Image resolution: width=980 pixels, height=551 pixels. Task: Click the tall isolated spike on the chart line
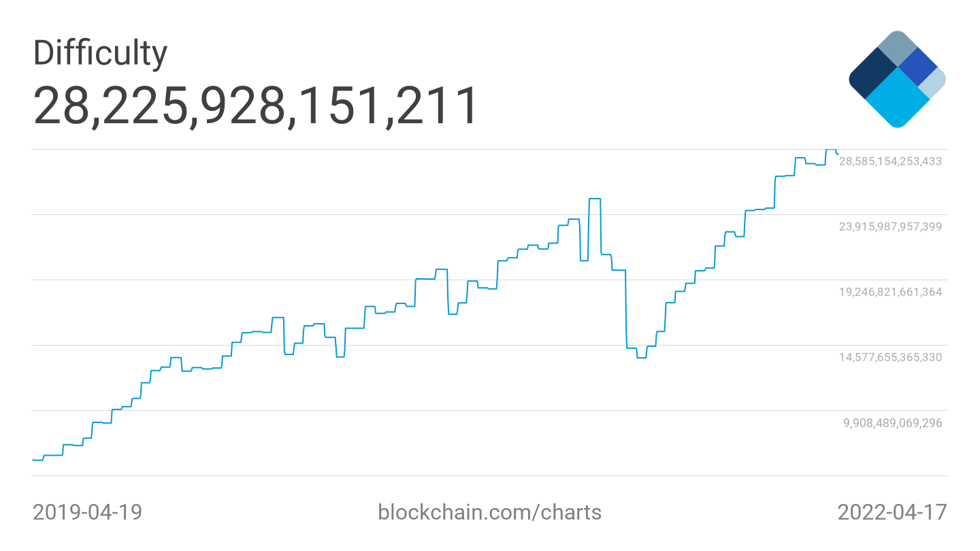(x=594, y=199)
